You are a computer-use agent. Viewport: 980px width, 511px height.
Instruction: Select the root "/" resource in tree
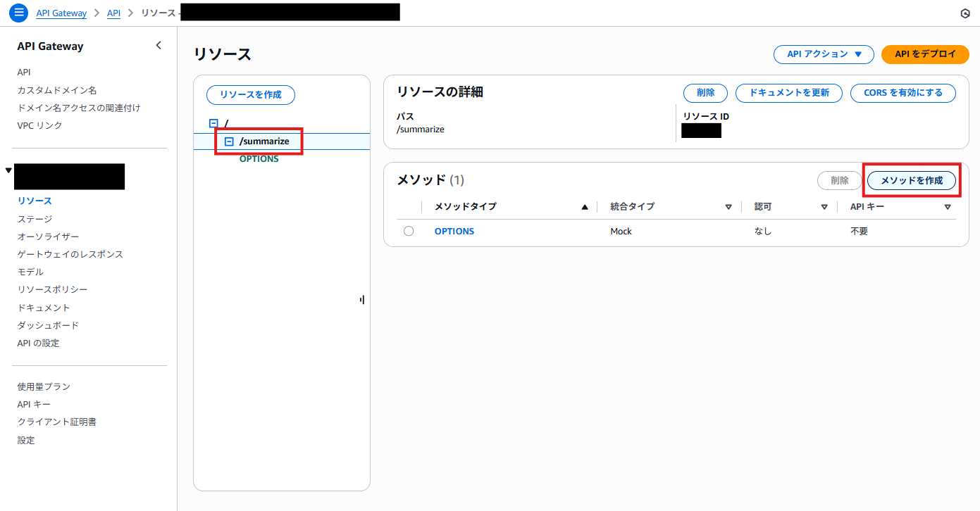click(226, 123)
